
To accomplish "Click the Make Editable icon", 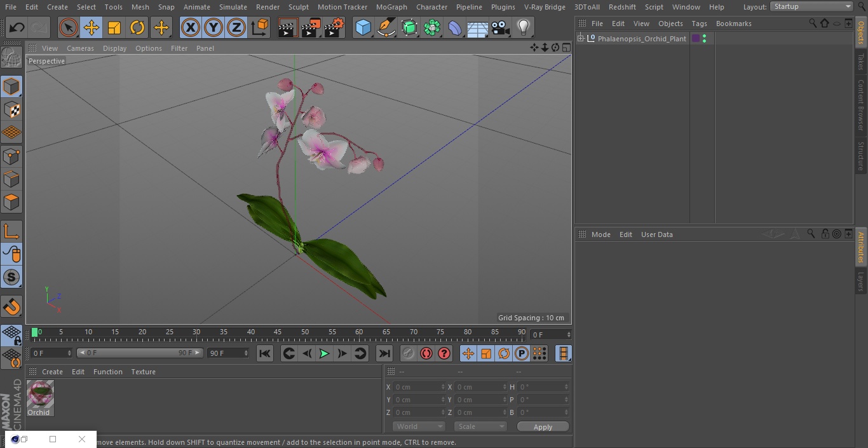I will click(11, 57).
